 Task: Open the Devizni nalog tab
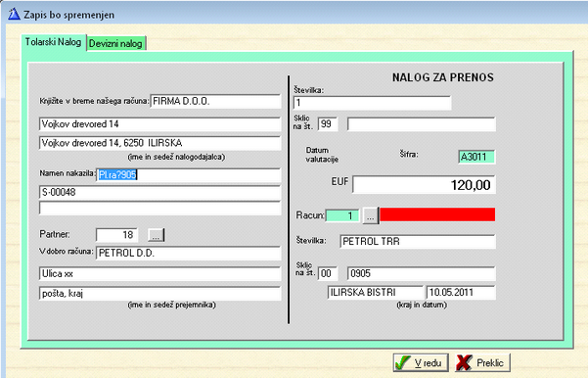pyautogui.click(x=115, y=43)
